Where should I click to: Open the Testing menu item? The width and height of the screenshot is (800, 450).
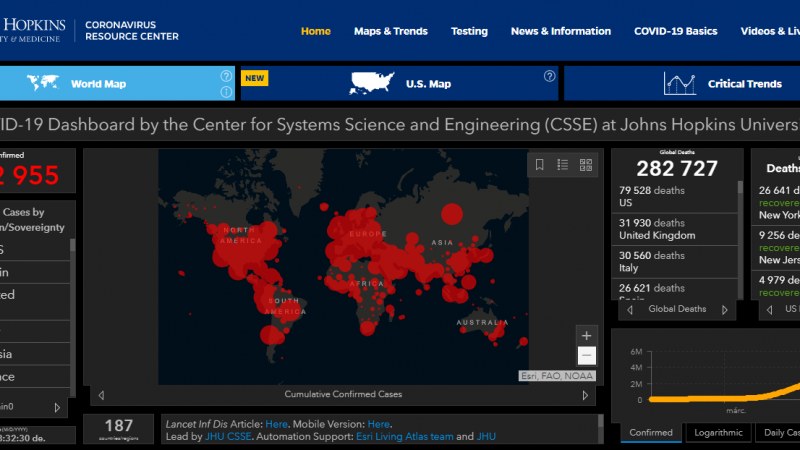coord(469,31)
